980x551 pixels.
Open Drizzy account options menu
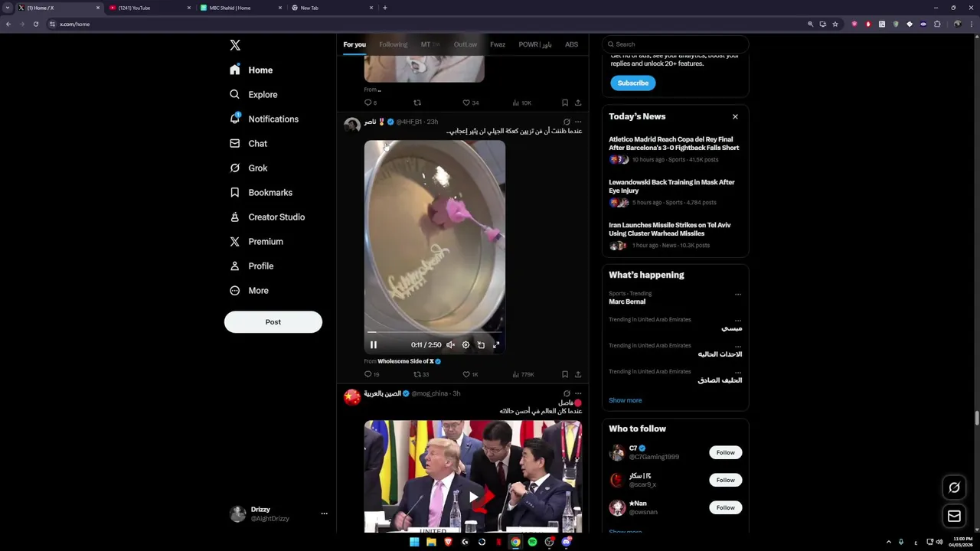pyautogui.click(x=324, y=514)
